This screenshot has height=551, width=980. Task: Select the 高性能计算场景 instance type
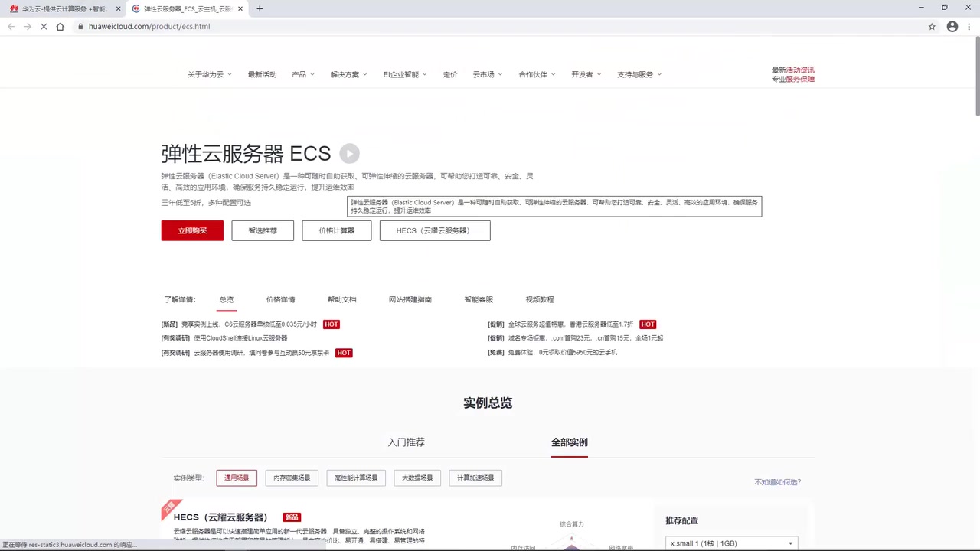[x=356, y=478]
